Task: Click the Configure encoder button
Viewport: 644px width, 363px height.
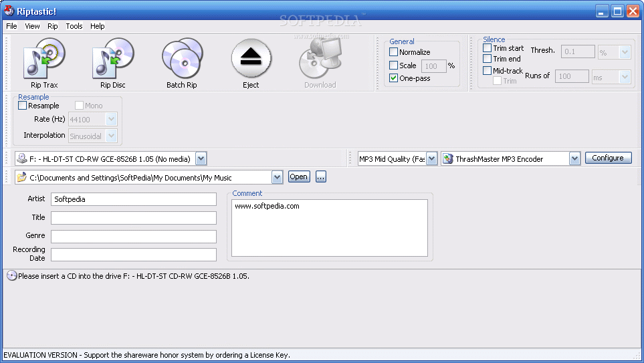Action: click(609, 158)
